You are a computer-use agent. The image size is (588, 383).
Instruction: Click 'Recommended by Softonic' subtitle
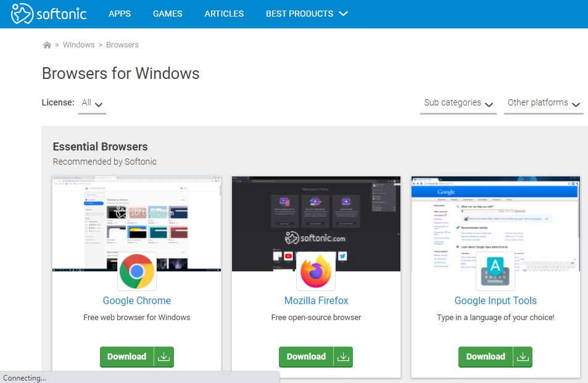tap(105, 162)
